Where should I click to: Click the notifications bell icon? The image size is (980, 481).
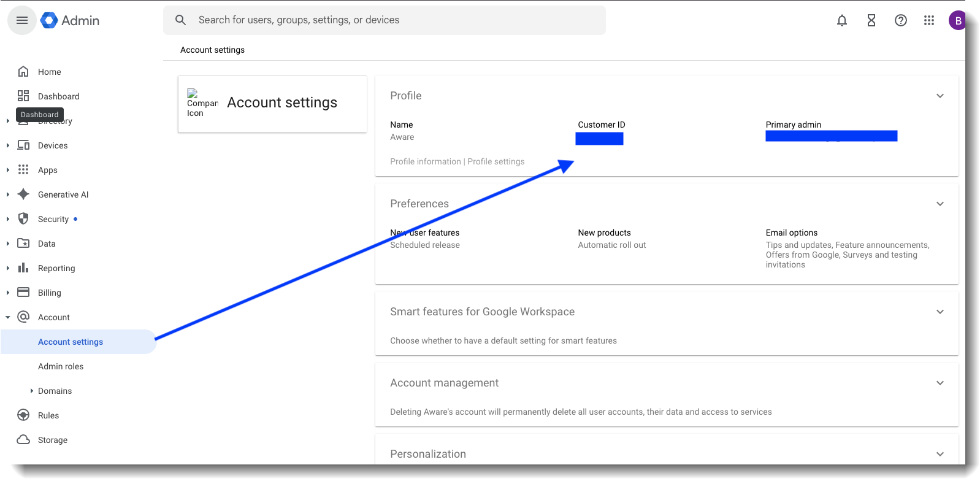click(842, 20)
